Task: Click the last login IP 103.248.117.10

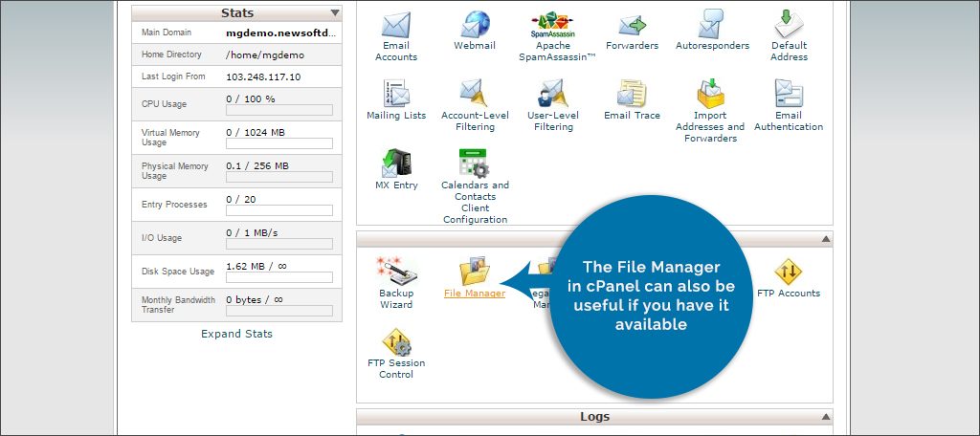Action: pos(263,76)
